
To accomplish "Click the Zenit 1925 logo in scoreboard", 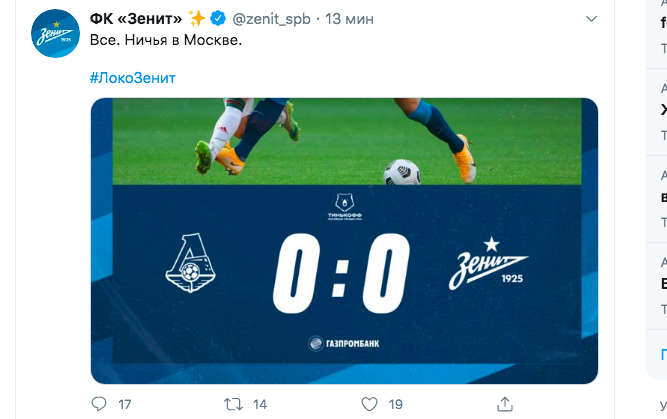I will 488,263.
